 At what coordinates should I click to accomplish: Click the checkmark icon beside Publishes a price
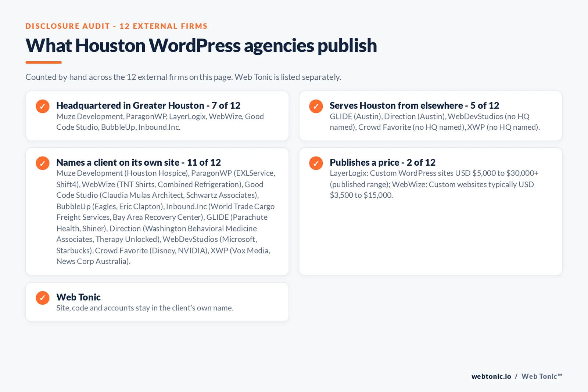316,163
